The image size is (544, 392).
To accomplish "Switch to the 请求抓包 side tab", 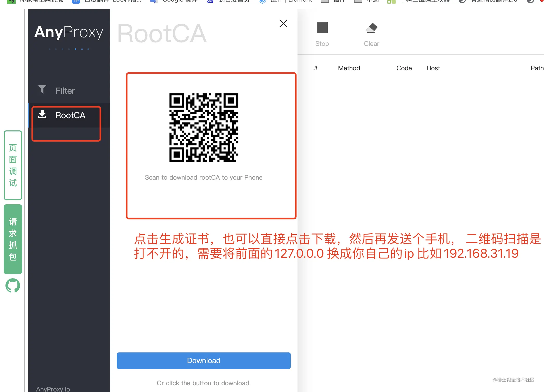I will point(13,239).
